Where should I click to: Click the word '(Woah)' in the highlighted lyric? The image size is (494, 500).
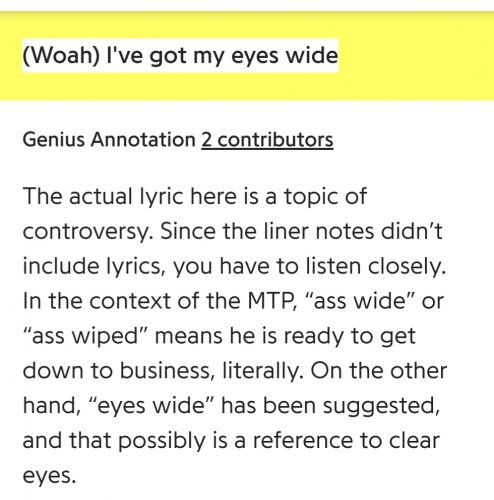pyautogui.click(x=61, y=55)
